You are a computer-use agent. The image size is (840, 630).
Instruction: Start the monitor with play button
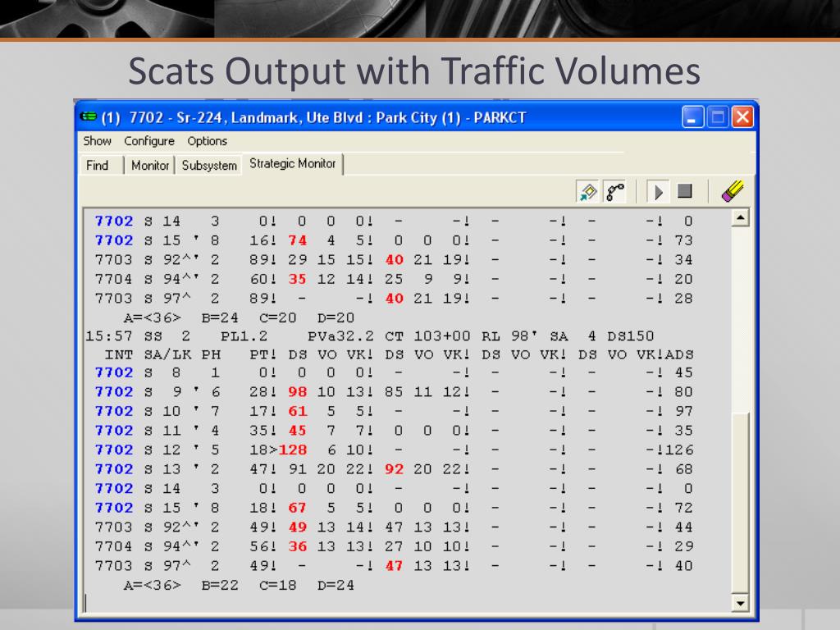click(x=659, y=191)
